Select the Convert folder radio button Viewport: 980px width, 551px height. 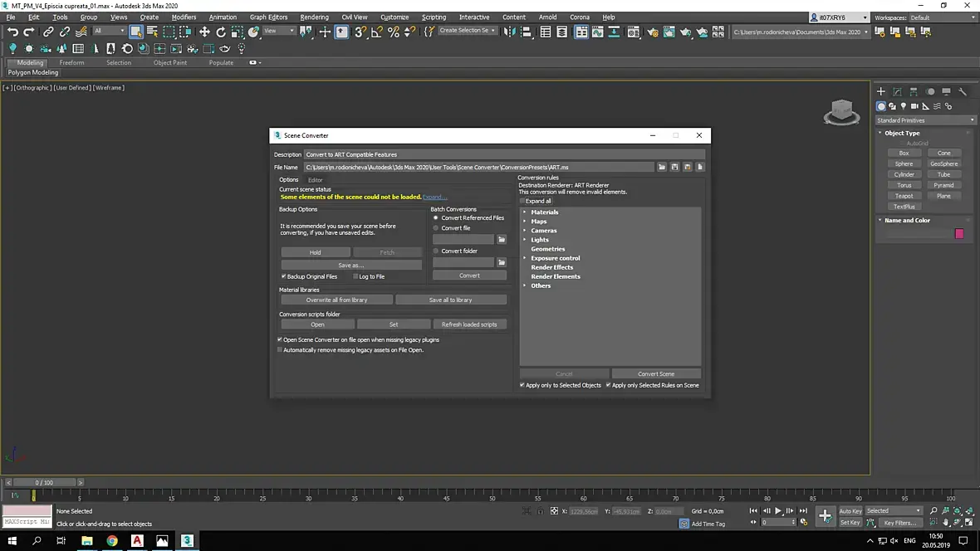pos(436,251)
